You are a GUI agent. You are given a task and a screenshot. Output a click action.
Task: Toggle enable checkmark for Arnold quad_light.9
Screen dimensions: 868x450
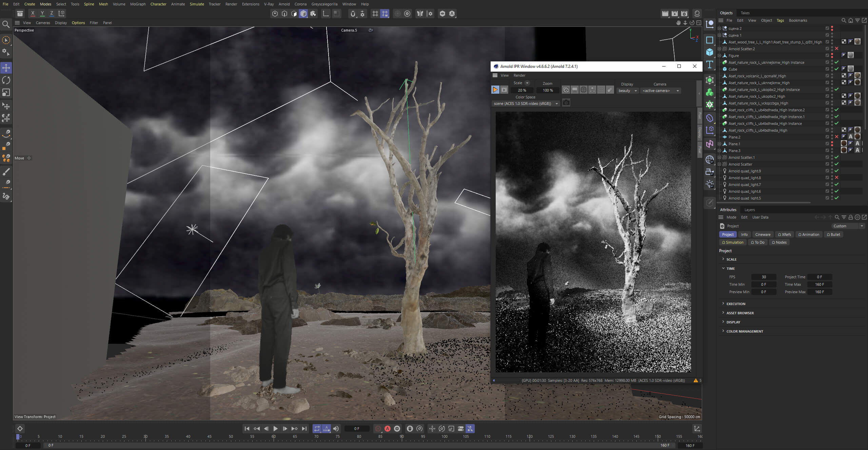pos(836,171)
